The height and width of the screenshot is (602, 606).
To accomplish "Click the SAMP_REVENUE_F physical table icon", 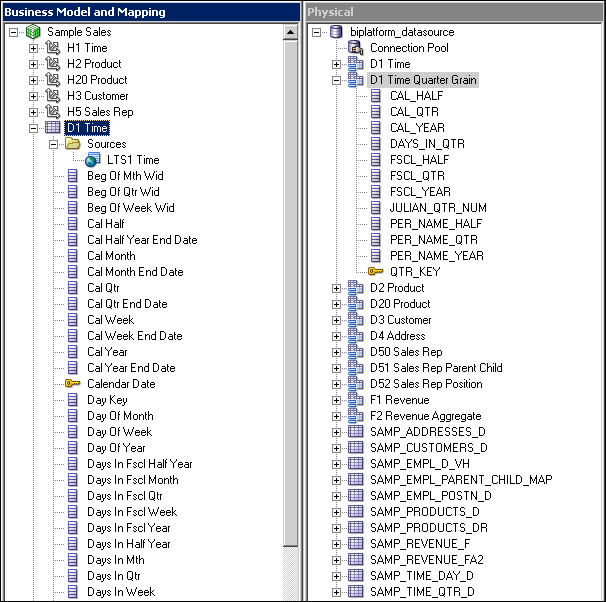I will click(356, 544).
